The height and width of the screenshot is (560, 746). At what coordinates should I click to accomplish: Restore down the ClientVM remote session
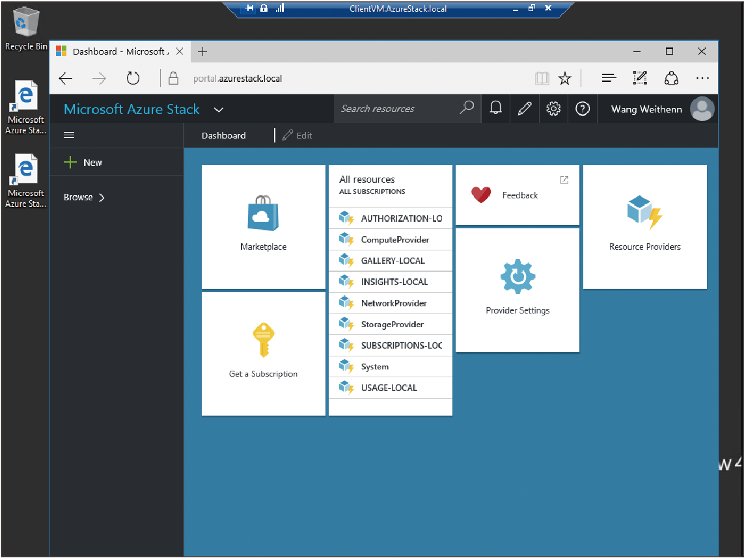(x=532, y=8)
